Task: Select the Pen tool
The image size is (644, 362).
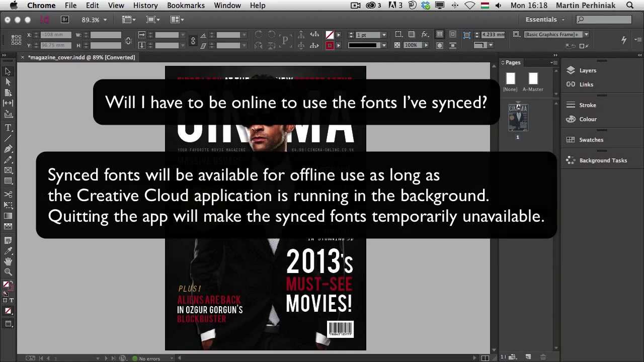Action: 8,149
